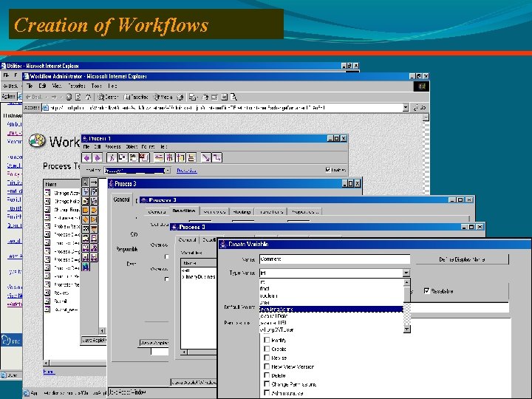Click the Java icon in Create Variable title bar

223,245
